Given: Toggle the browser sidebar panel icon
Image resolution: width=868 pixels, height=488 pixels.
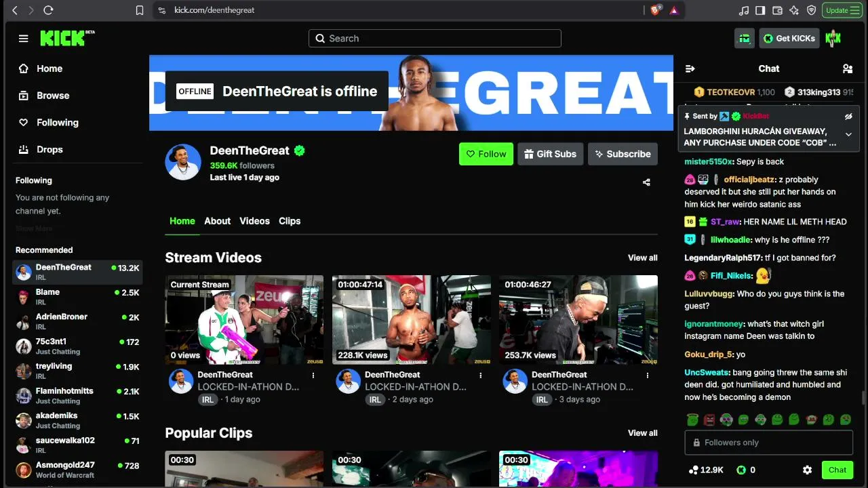Looking at the screenshot, I should pos(760,10).
